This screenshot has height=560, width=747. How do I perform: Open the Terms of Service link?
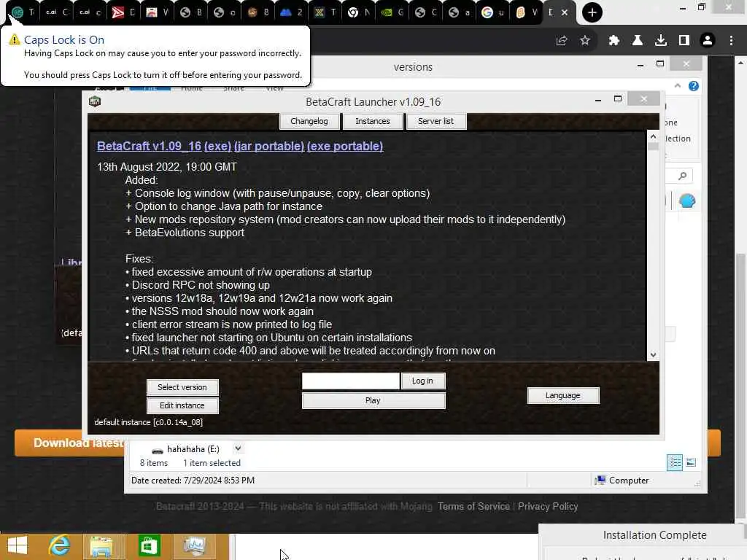coord(473,506)
